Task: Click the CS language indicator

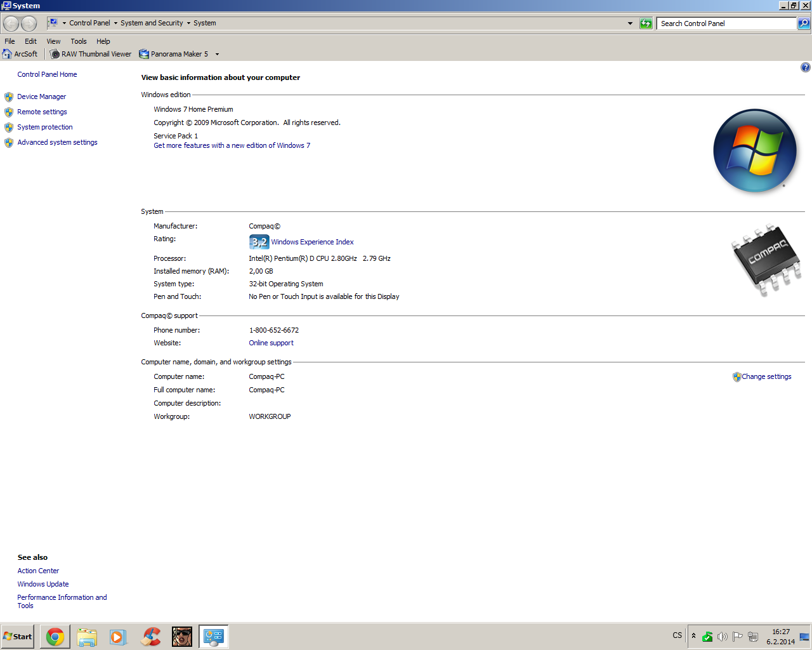Action: coord(678,635)
